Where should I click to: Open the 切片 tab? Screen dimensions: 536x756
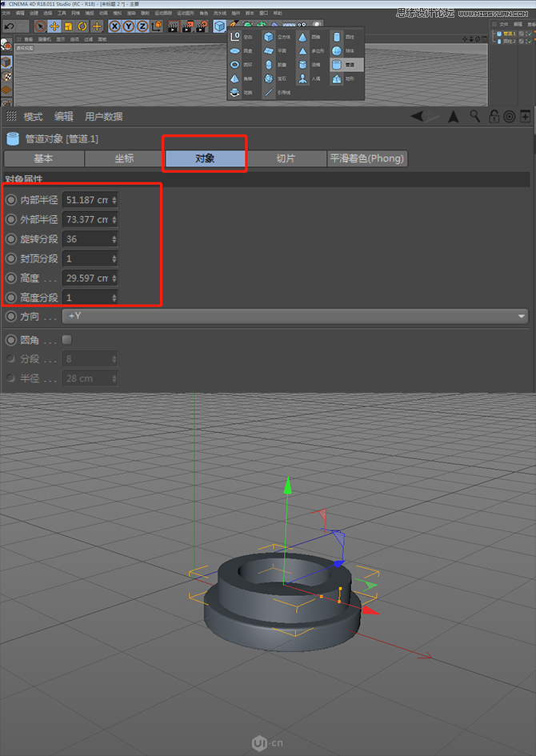point(286,158)
